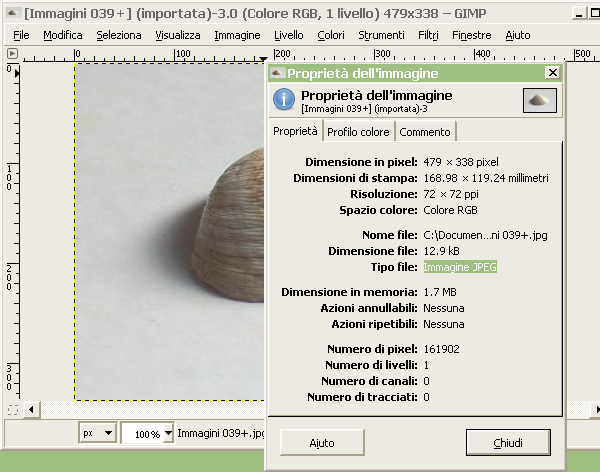Open the px unit dropdown

tap(98, 434)
